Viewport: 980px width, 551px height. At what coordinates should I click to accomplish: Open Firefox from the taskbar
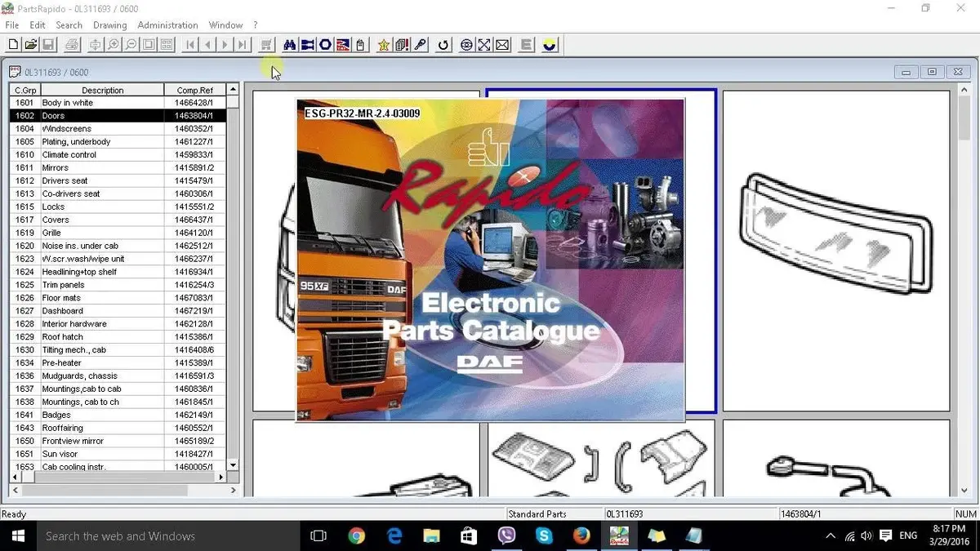pos(581,536)
